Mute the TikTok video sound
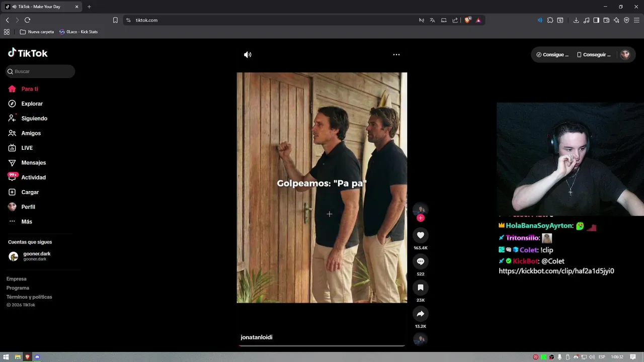The image size is (644, 362). point(248,55)
